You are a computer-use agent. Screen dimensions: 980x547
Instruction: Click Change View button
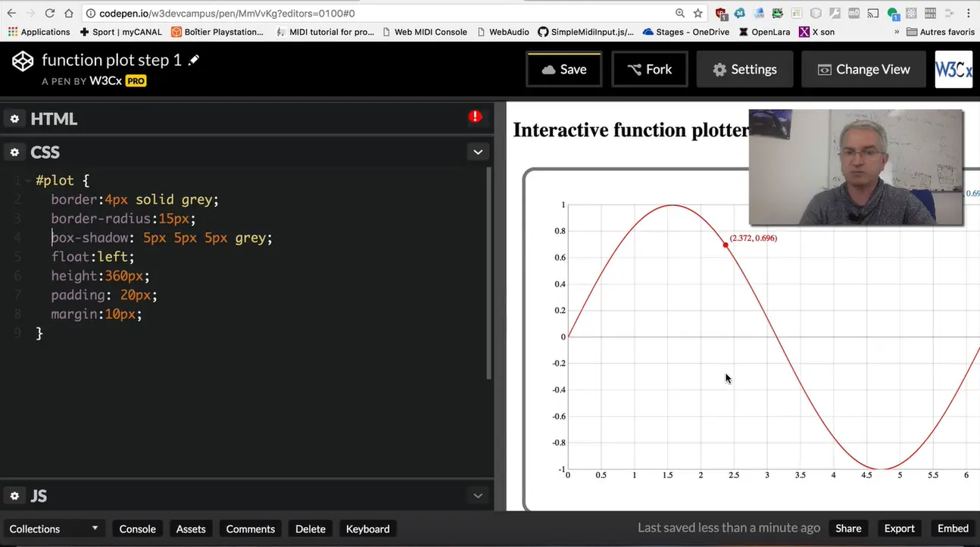coord(863,70)
